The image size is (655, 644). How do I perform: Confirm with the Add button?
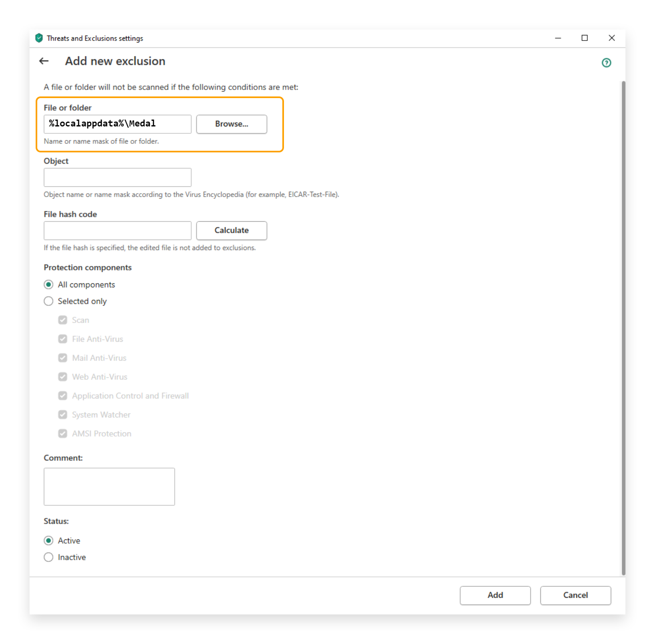click(495, 595)
